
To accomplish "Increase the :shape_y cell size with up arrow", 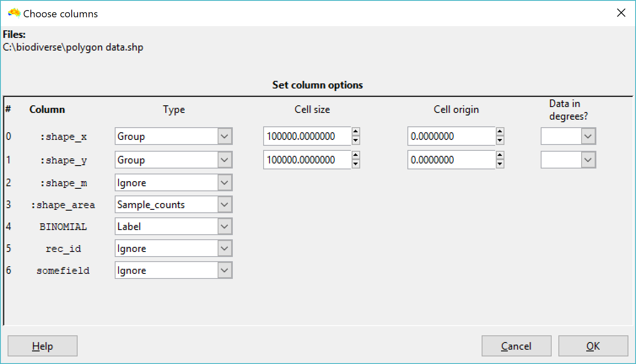I will point(356,155).
